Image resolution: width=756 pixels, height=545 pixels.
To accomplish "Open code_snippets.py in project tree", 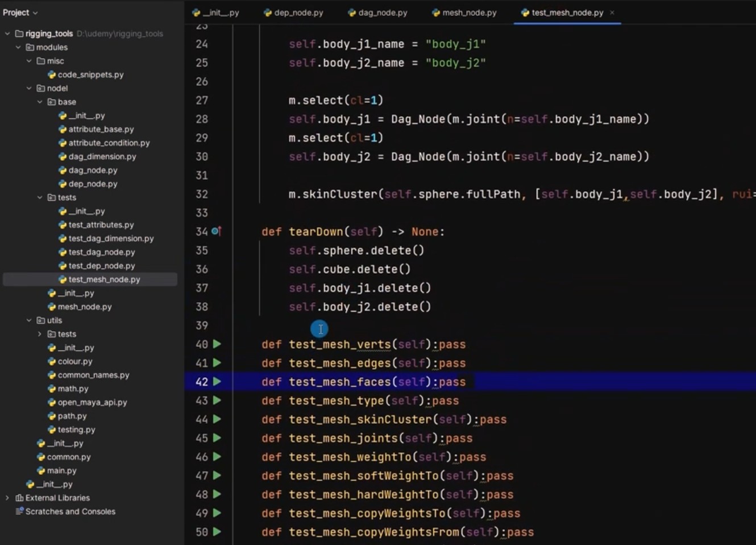I will tap(90, 75).
